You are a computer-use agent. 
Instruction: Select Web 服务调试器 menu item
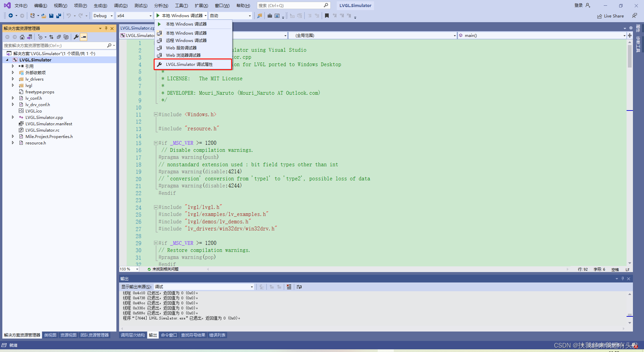193,48
